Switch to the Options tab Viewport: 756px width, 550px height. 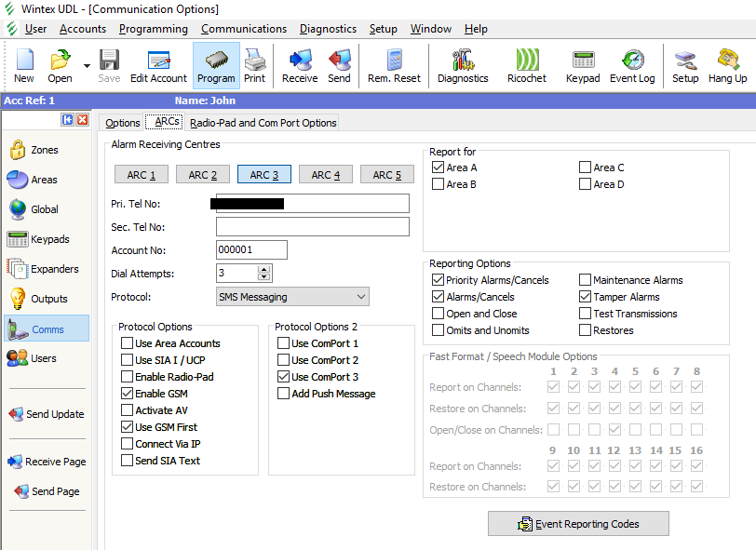(123, 123)
